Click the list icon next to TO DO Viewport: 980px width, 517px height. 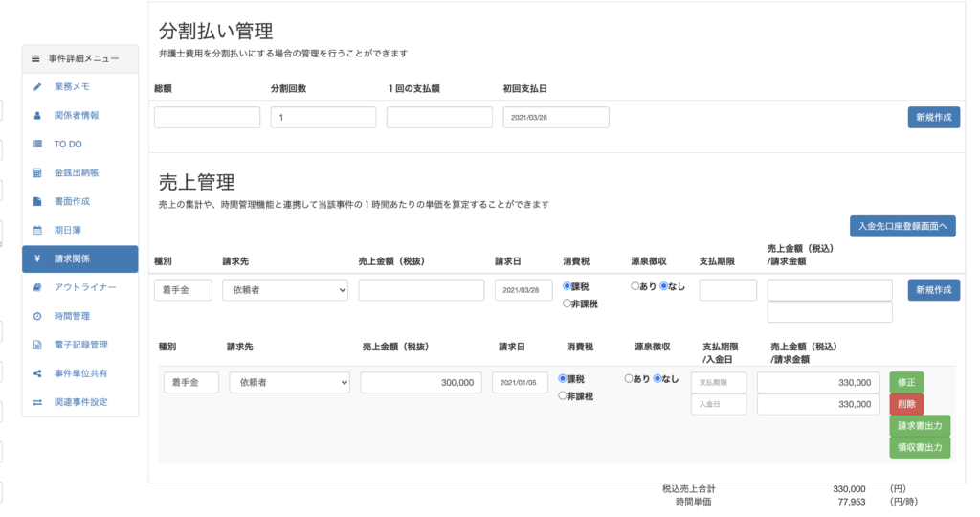(37, 145)
